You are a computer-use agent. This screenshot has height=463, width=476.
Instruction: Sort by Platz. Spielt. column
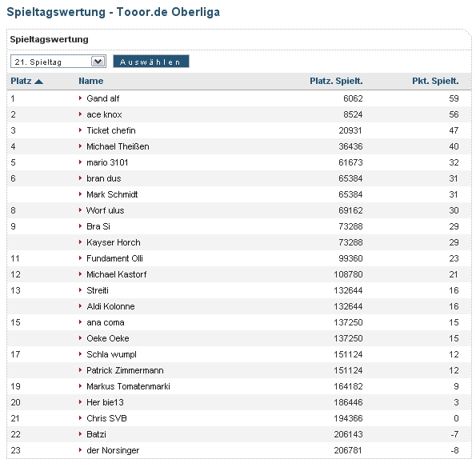(x=336, y=81)
